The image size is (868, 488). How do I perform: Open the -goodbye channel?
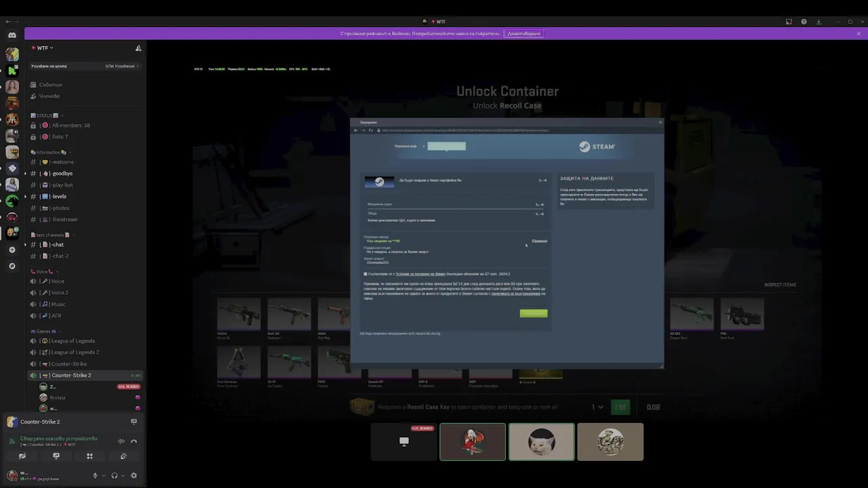(x=85, y=174)
